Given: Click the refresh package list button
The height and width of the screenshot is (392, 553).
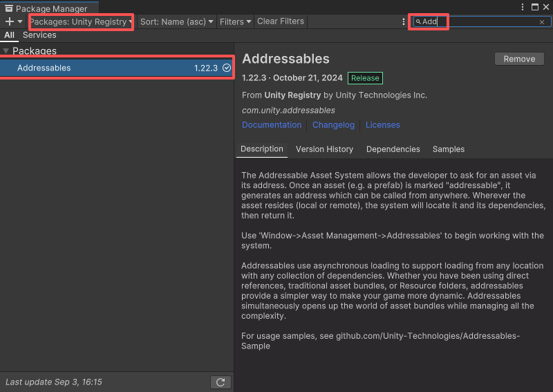Looking at the screenshot, I should coord(221,382).
